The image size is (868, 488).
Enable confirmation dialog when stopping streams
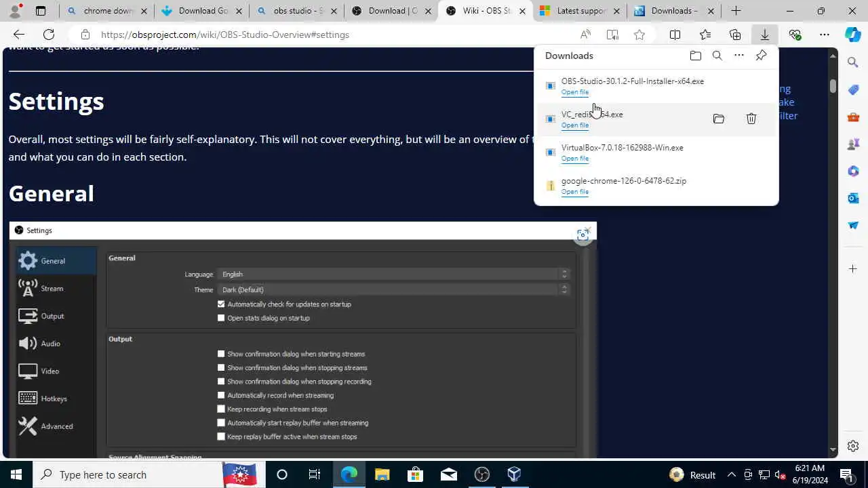(x=221, y=367)
